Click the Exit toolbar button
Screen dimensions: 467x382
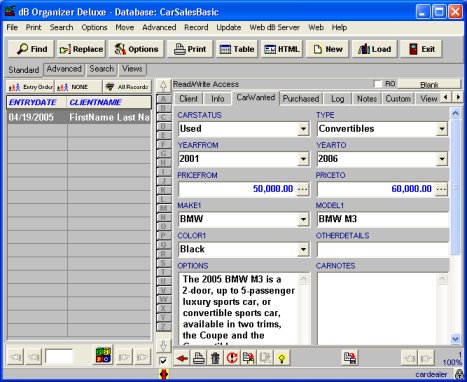(421, 49)
